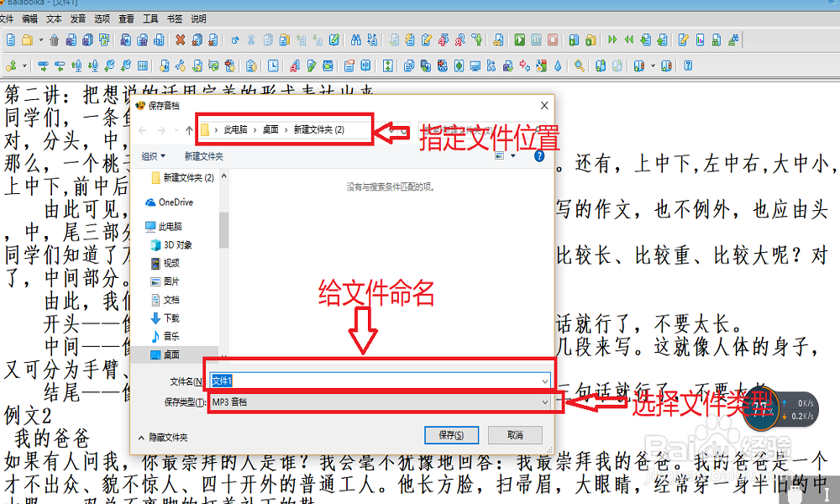
Task: Select 音乐 in the navigation tree
Action: (165, 336)
